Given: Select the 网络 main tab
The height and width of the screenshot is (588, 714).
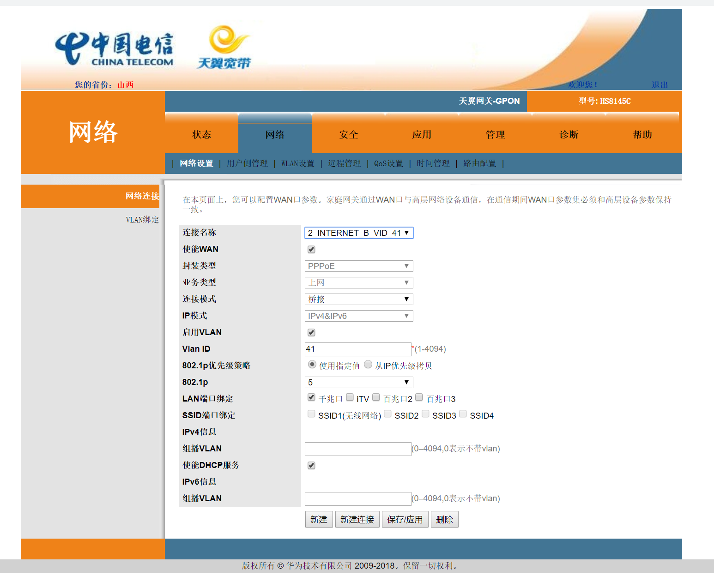Looking at the screenshot, I should pos(275,134).
